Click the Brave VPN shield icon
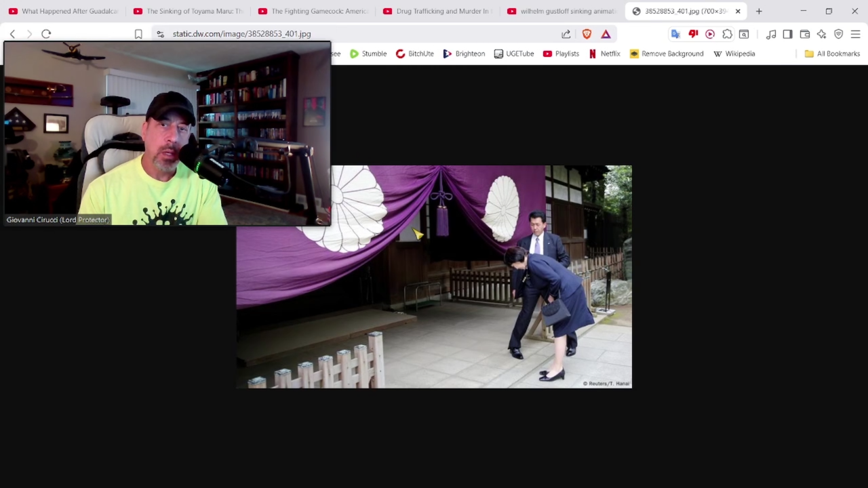 pyautogui.click(x=839, y=34)
